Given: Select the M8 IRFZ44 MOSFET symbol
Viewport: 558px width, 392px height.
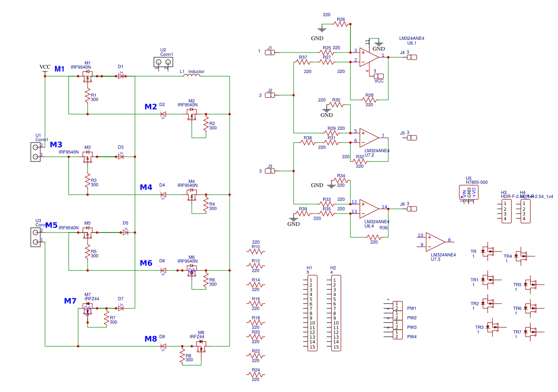Looking at the screenshot, I should [201, 346].
